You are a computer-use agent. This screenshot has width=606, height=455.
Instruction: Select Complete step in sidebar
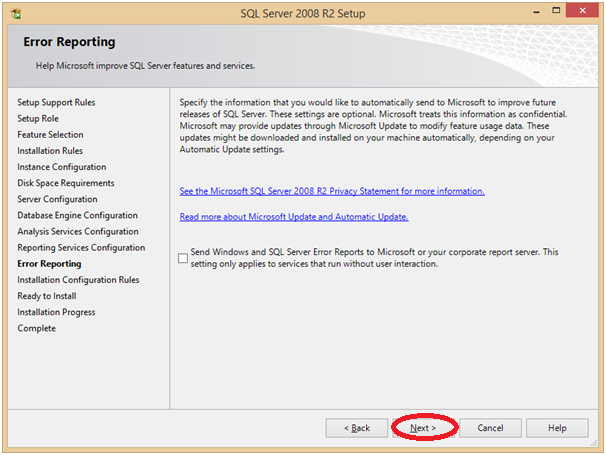point(36,329)
